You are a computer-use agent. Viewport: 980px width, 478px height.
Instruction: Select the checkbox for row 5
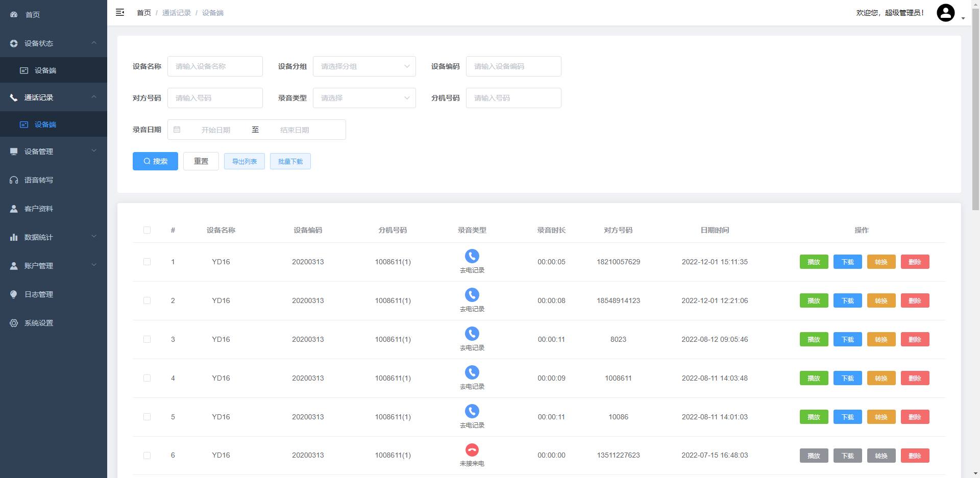[x=147, y=417]
